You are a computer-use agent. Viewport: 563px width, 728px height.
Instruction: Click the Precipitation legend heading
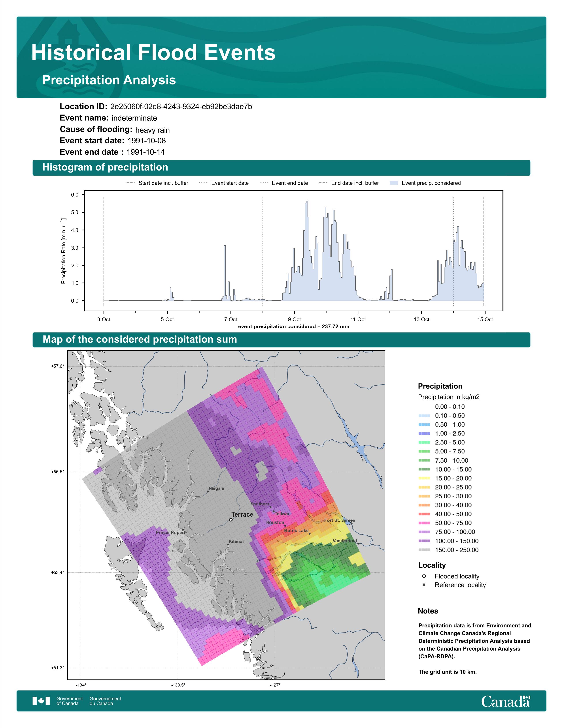pyautogui.click(x=440, y=386)
